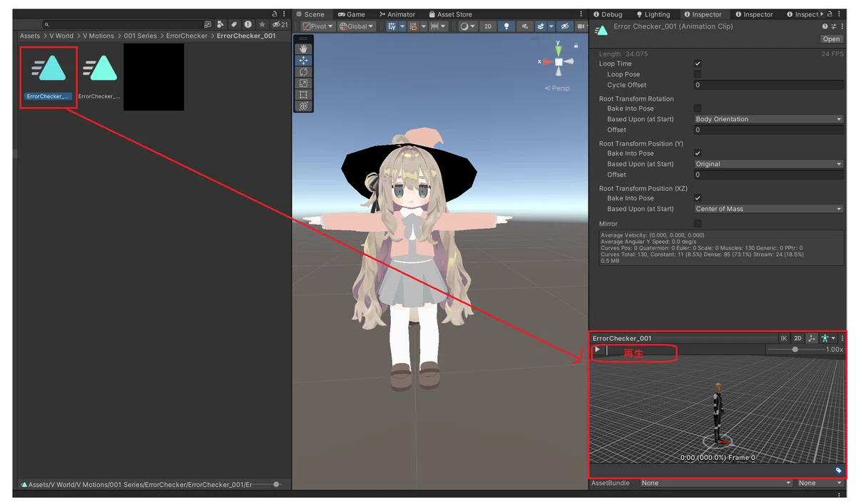This screenshot has height=504, width=856.
Task: Toggle grid visibility icon in Scene toolbar
Action: pyautogui.click(x=392, y=26)
